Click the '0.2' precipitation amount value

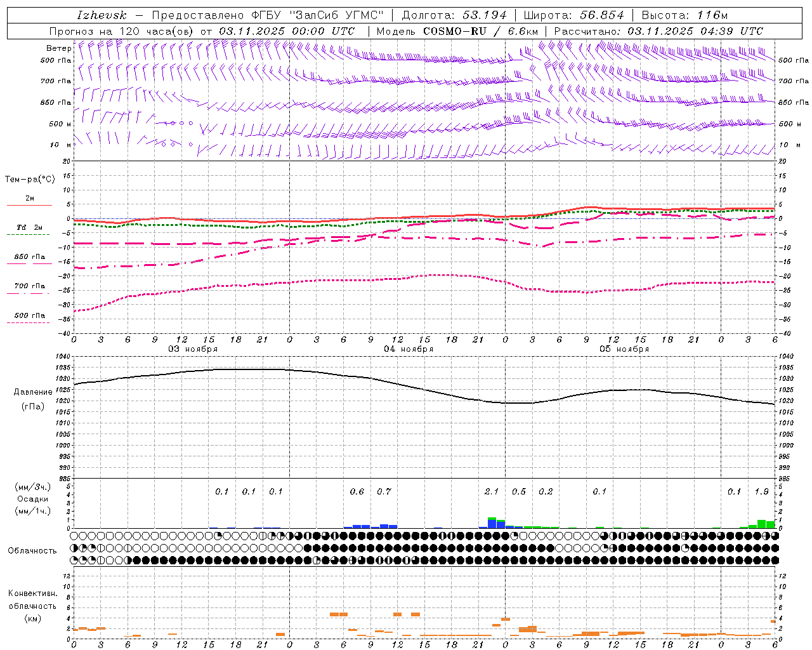[x=546, y=491]
